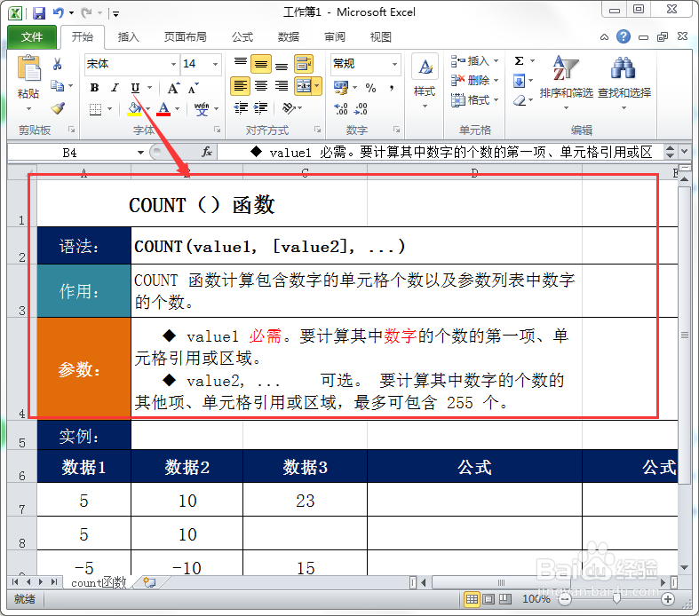Click the increase decimal icon
699x616 pixels.
pos(341,108)
